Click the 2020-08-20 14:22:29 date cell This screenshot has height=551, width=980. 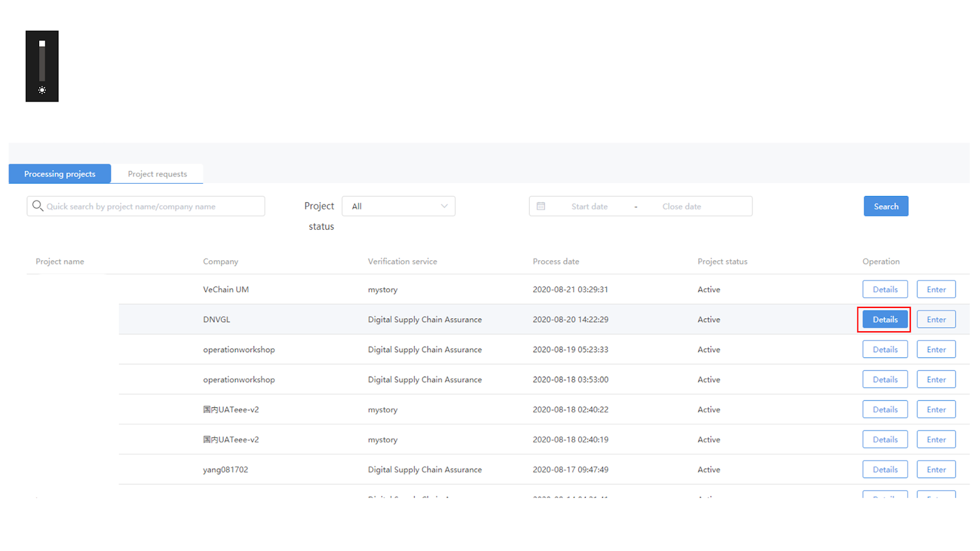570,320
